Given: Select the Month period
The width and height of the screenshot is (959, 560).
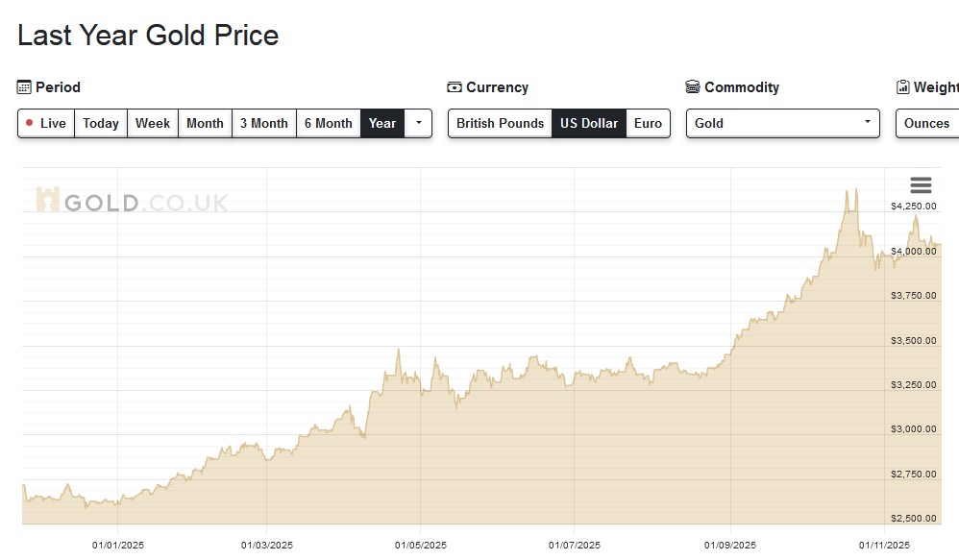Looking at the screenshot, I should point(205,123).
